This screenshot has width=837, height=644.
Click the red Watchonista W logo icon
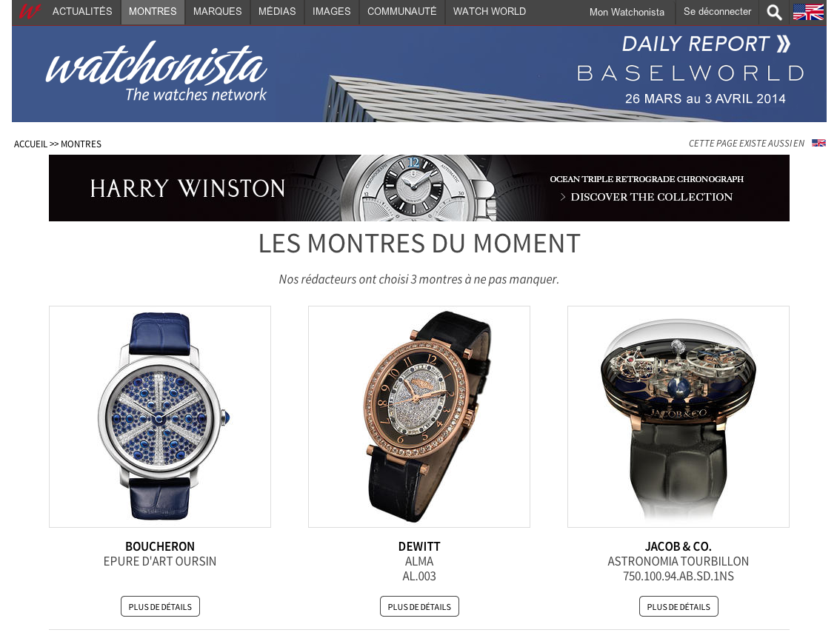pyautogui.click(x=29, y=11)
